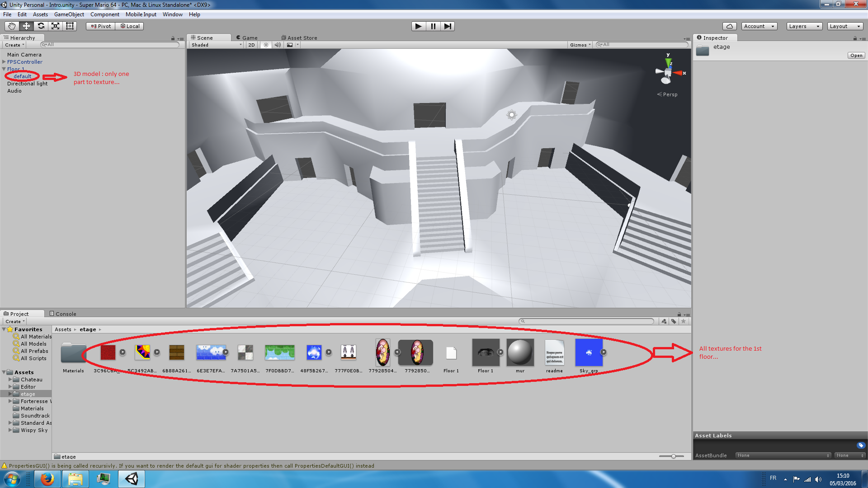Switch to the Asset Store tab
The image size is (868, 488).
(x=299, y=38)
